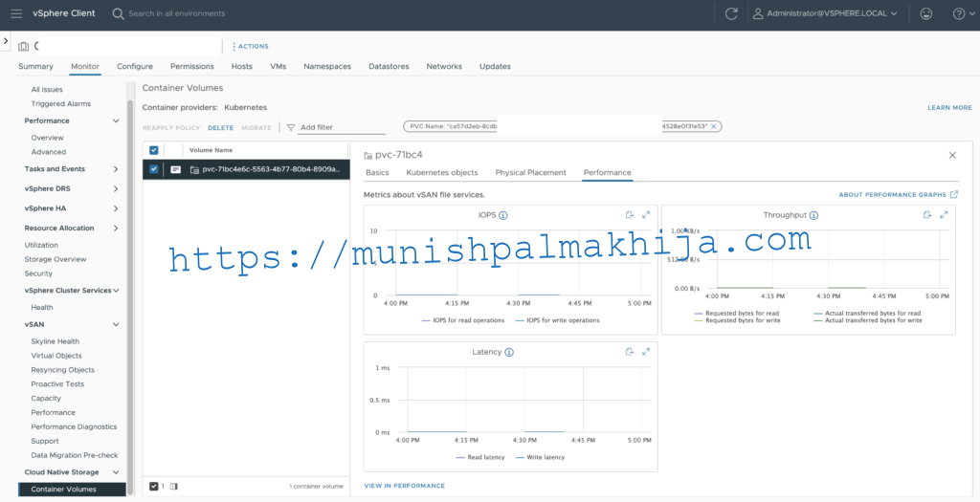
Task: Open the Permissions tab
Action: 191,66
